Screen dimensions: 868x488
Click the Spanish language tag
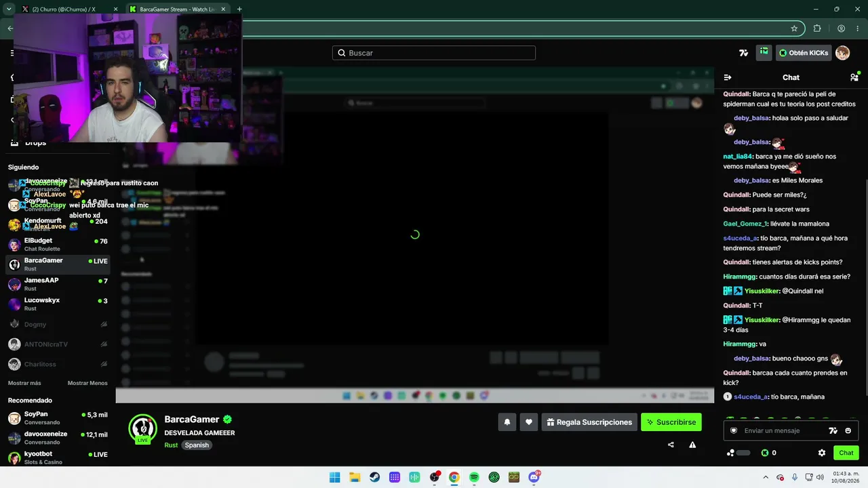pyautogui.click(x=197, y=445)
